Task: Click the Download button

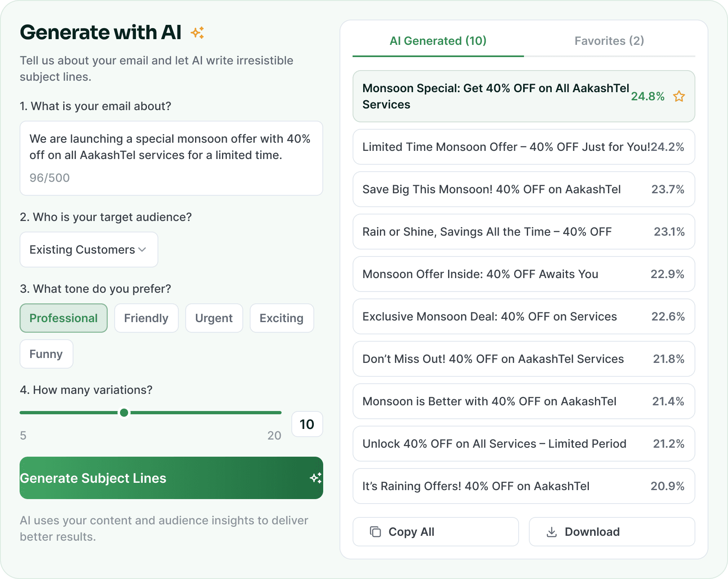Action: [612, 532]
